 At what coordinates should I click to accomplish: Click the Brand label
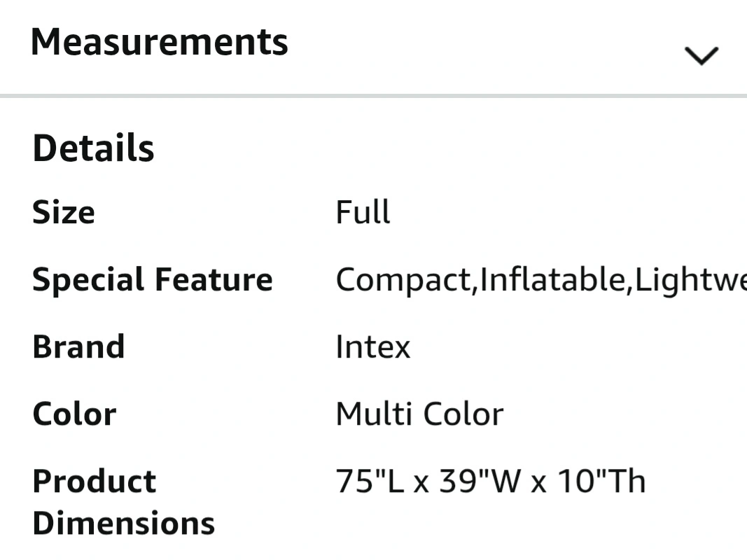pyautogui.click(x=78, y=346)
